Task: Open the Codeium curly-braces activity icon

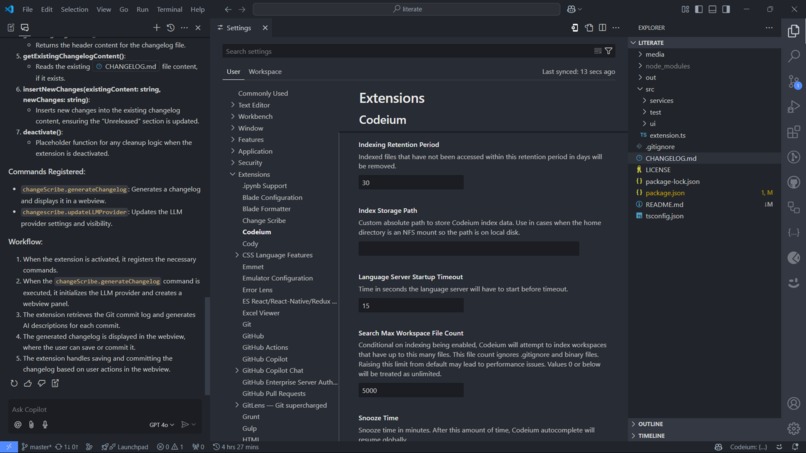Action: click(x=794, y=232)
